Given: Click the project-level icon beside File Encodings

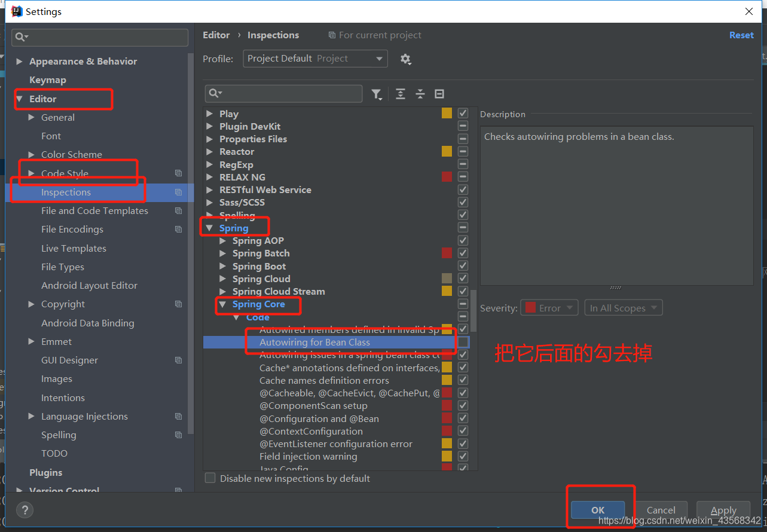Looking at the screenshot, I should tap(178, 230).
